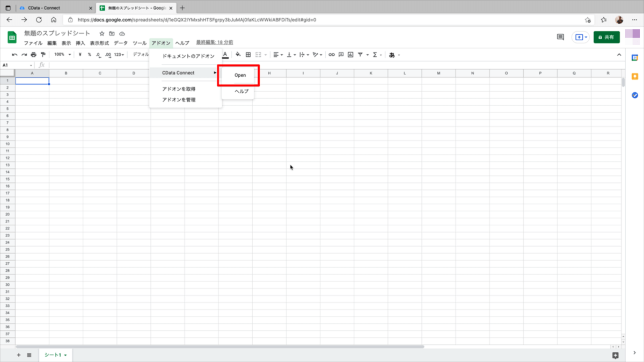The width and height of the screenshot is (644, 362).
Task: Open Google Calendar in side panel
Action: coord(635,58)
